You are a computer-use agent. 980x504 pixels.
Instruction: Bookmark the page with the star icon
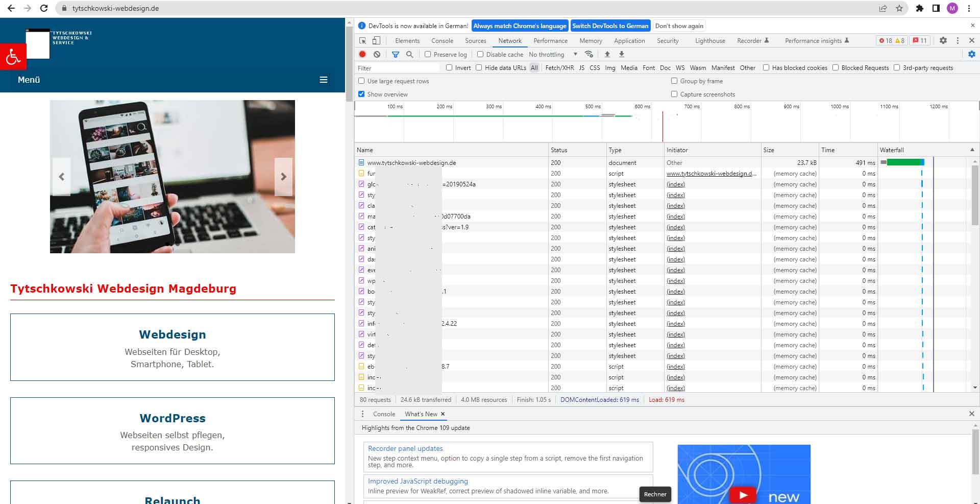[899, 8]
